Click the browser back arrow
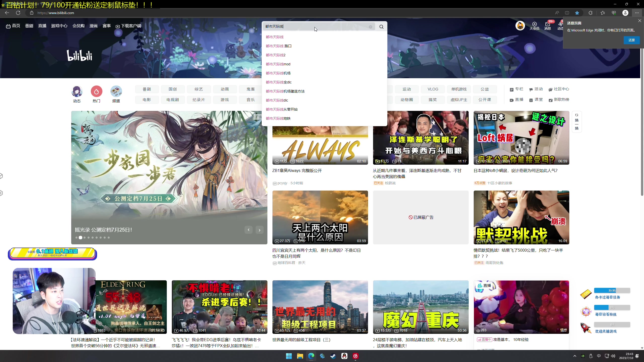Viewport: 644px width, 362px height. pyautogui.click(x=7, y=13)
